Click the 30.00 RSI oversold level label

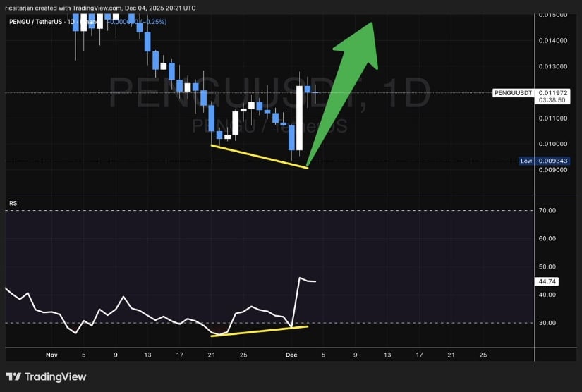pyautogui.click(x=547, y=323)
